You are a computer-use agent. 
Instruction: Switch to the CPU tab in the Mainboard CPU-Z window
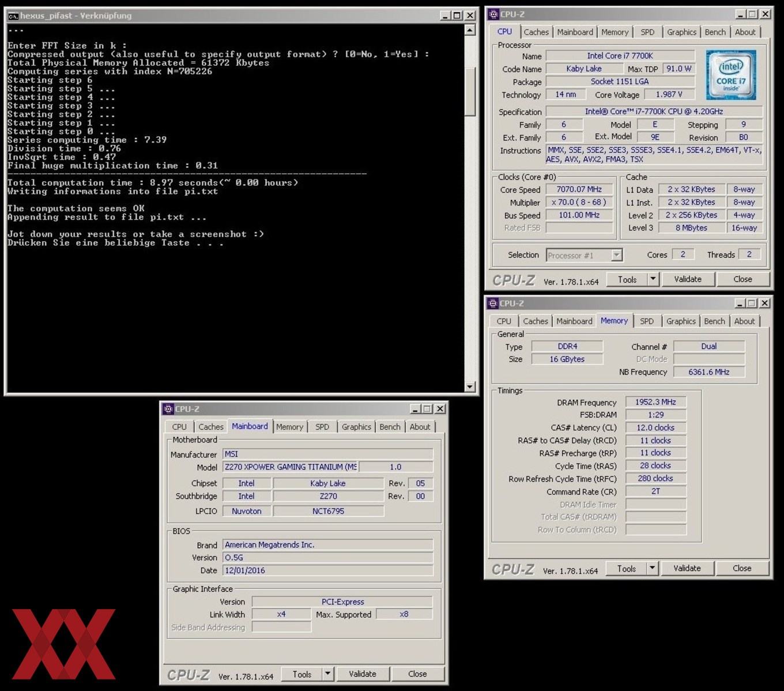click(x=179, y=427)
